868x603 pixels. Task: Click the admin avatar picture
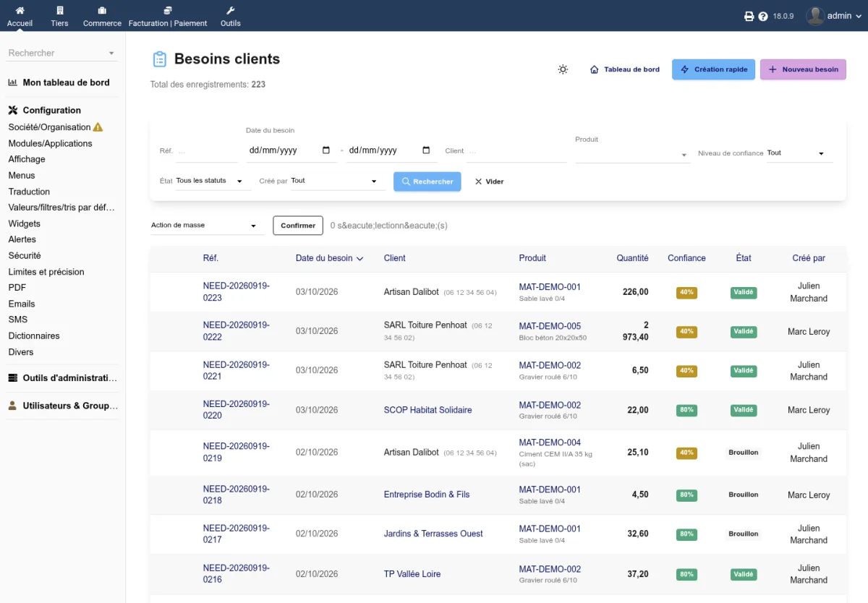pyautogui.click(x=815, y=16)
